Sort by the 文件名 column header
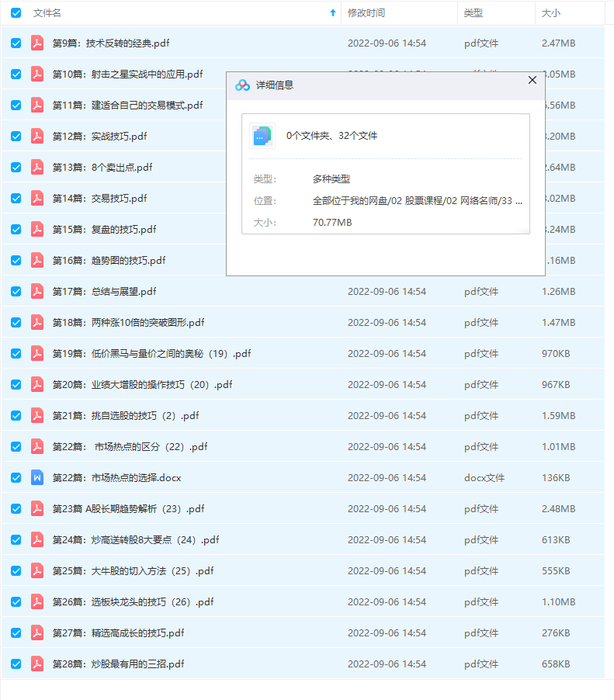Viewport: 614px width, 700px height. click(x=47, y=13)
